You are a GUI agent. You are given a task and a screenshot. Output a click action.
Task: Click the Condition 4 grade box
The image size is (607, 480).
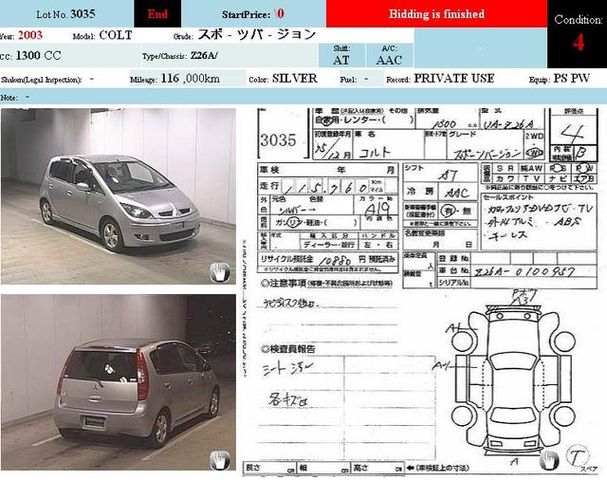[577, 34]
